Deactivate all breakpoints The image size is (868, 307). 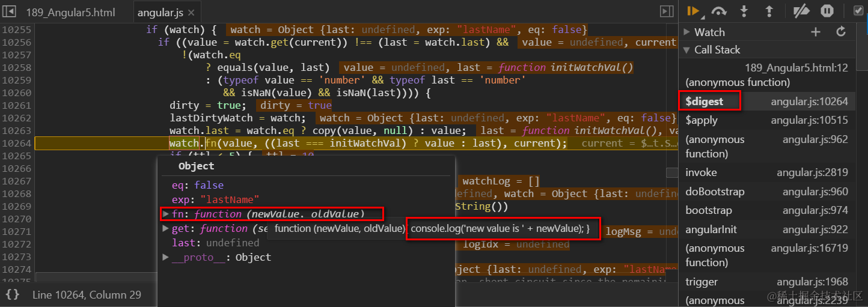tap(801, 11)
